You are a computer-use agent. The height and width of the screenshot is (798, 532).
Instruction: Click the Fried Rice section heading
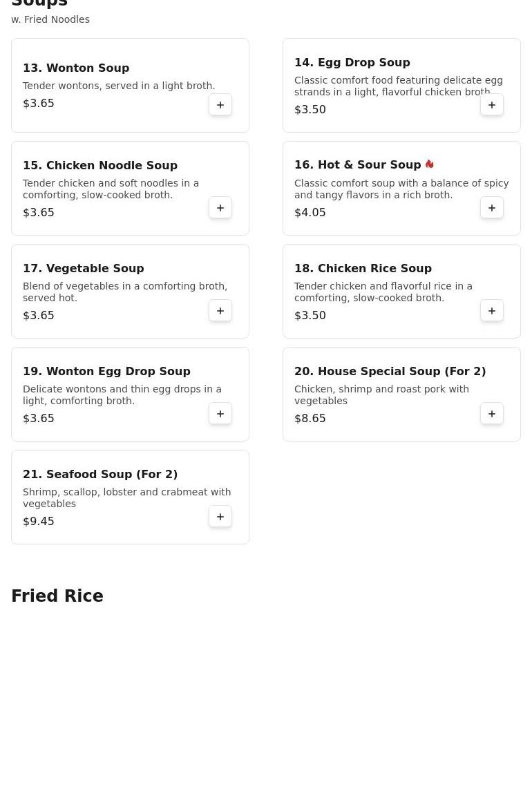(57, 596)
